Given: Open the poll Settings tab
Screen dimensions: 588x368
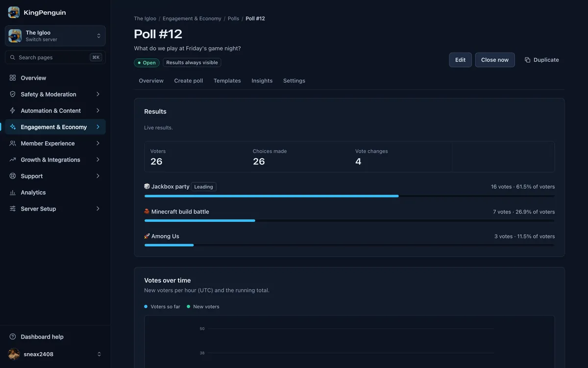Looking at the screenshot, I should pyautogui.click(x=294, y=80).
